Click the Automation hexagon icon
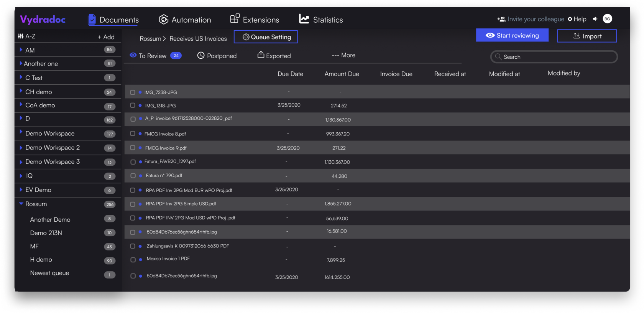Viewport: 644px width, 313px height. pos(164,20)
